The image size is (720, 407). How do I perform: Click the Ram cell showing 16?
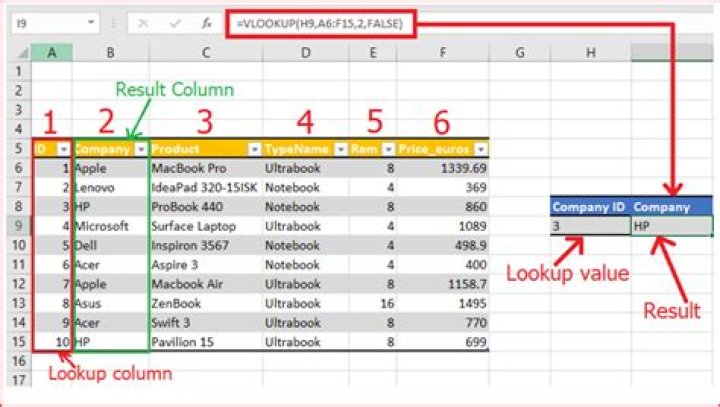(373, 303)
